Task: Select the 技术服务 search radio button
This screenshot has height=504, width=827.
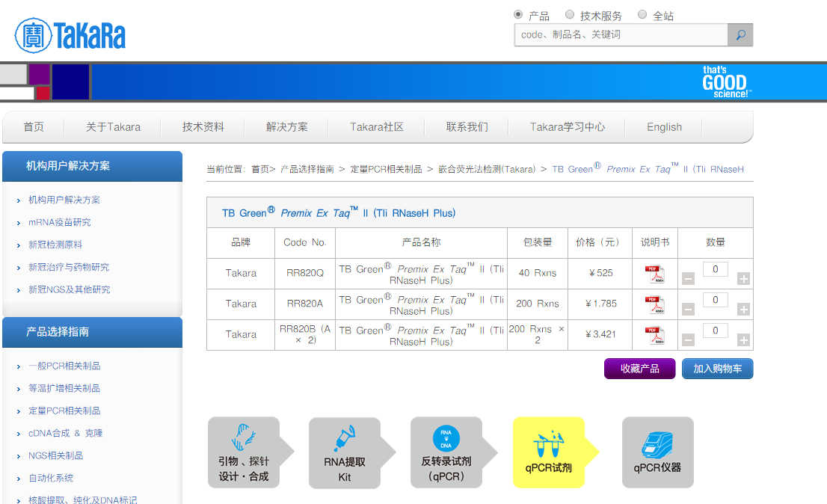Action: tap(570, 15)
